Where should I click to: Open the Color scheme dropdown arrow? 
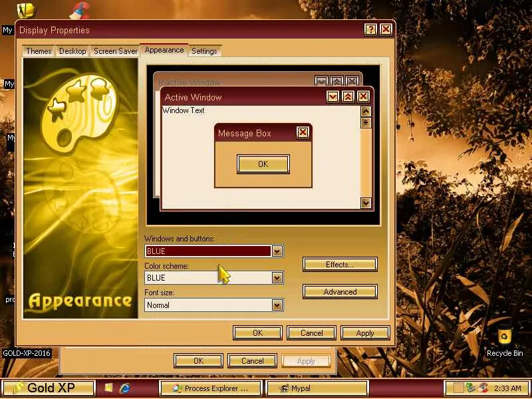[x=277, y=278]
